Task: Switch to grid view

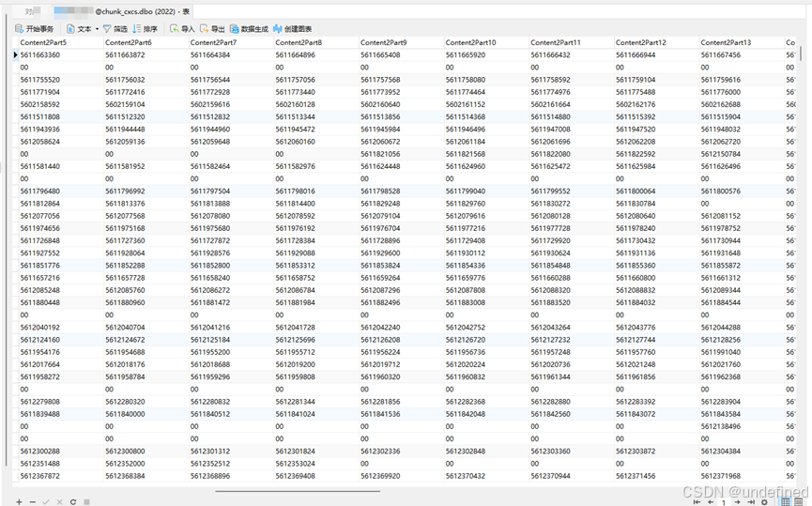Action: (786, 502)
